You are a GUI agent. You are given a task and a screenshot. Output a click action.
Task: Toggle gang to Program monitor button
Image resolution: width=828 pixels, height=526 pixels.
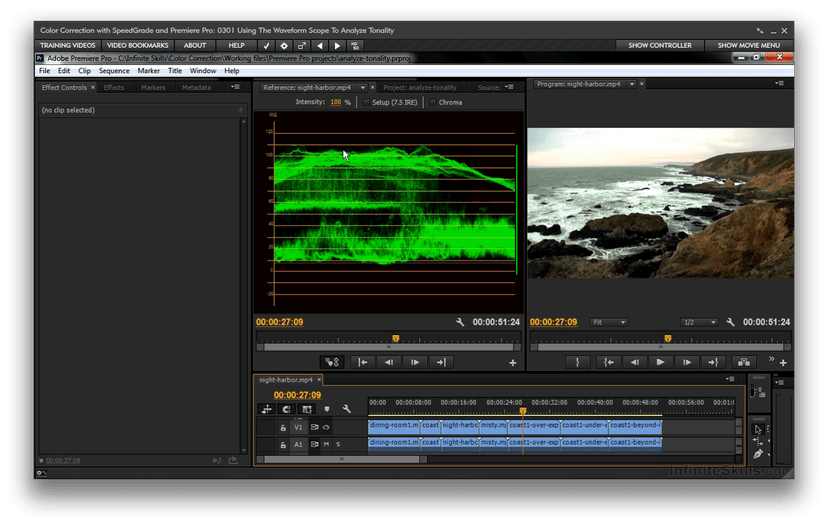click(332, 362)
